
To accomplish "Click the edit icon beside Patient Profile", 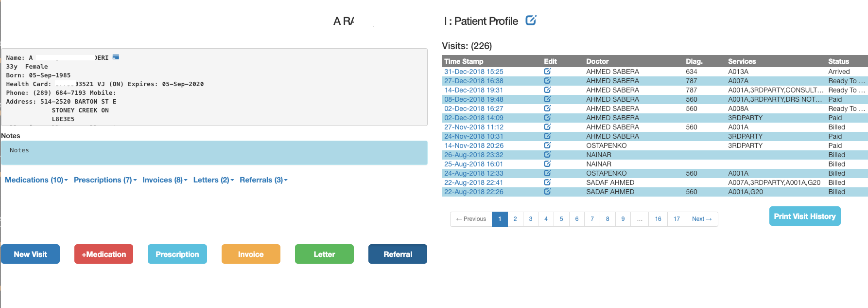I will [x=531, y=20].
